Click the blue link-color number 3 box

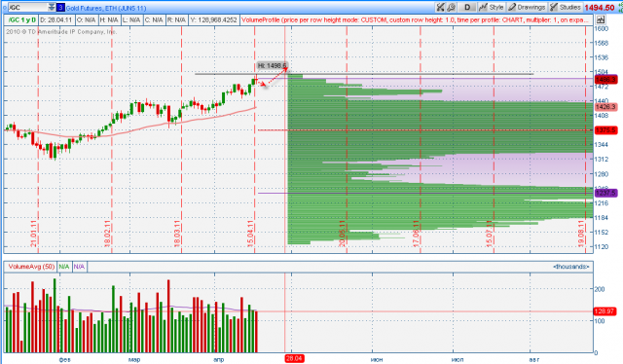point(60,8)
